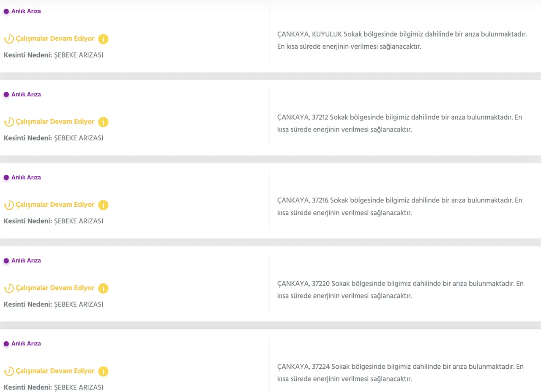Click "Çalışmalar Devam Ediyor" in KUYULUK Sokak card
This screenshot has height=392, width=541.
(x=55, y=38)
